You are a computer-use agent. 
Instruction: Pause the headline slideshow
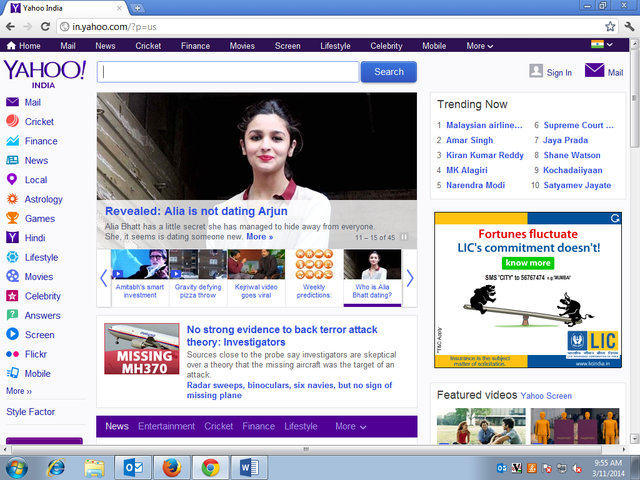coord(404,237)
